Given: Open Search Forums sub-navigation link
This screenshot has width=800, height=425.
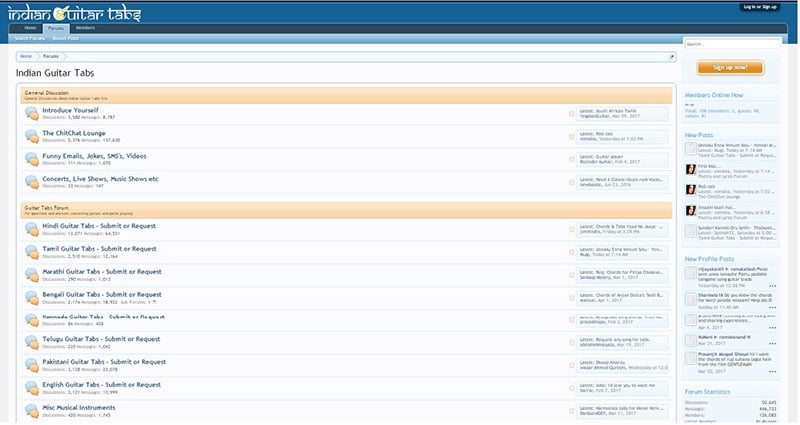Looking at the screenshot, I should (x=30, y=38).
